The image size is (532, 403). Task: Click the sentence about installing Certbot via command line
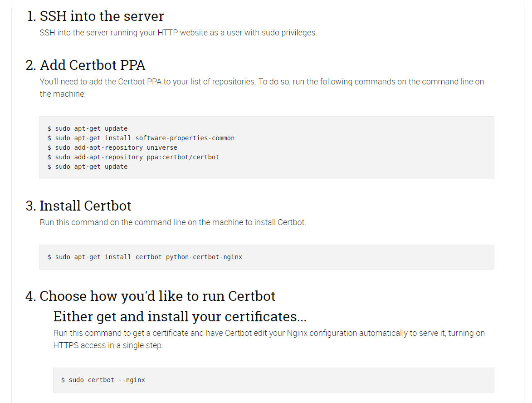pyautogui.click(x=173, y=222)
